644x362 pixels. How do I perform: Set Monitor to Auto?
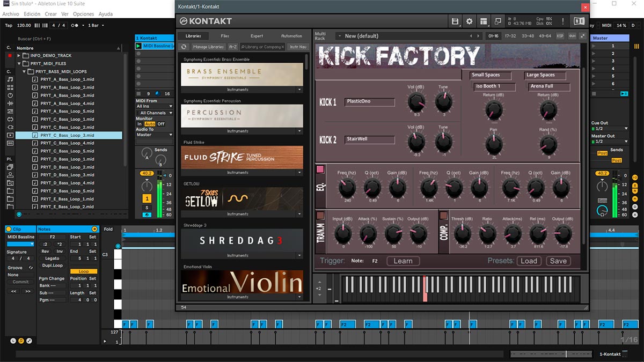(x=150, y=124)
